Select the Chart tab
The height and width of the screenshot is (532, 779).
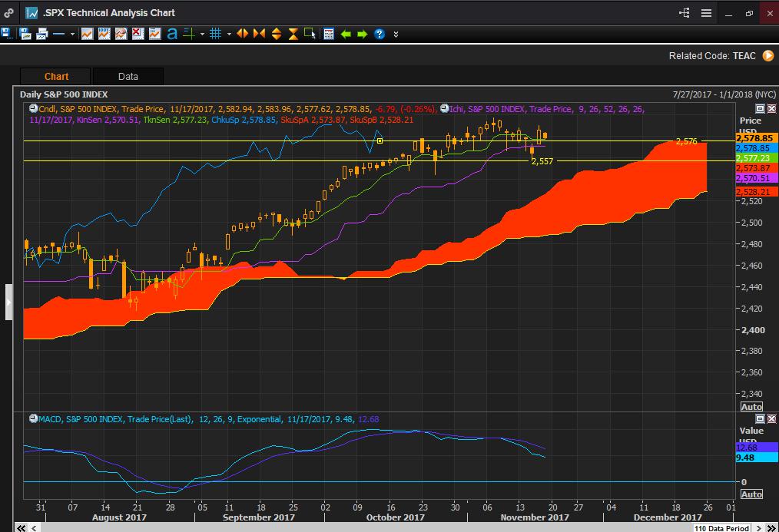point(55,76)
